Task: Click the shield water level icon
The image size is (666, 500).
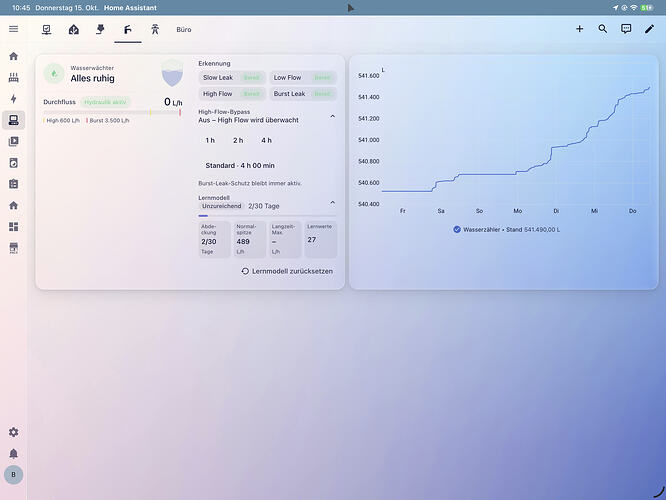Action: pyautogui.click(x=172, y=73)
